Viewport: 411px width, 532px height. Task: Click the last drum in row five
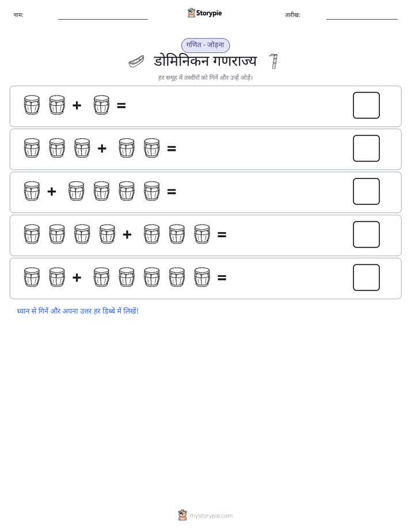(x=202, y=278)
